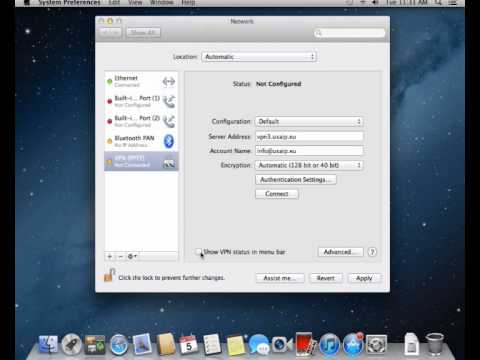Click the Assist me button
This screenshot has width=480, height=360.
[280, 278]
